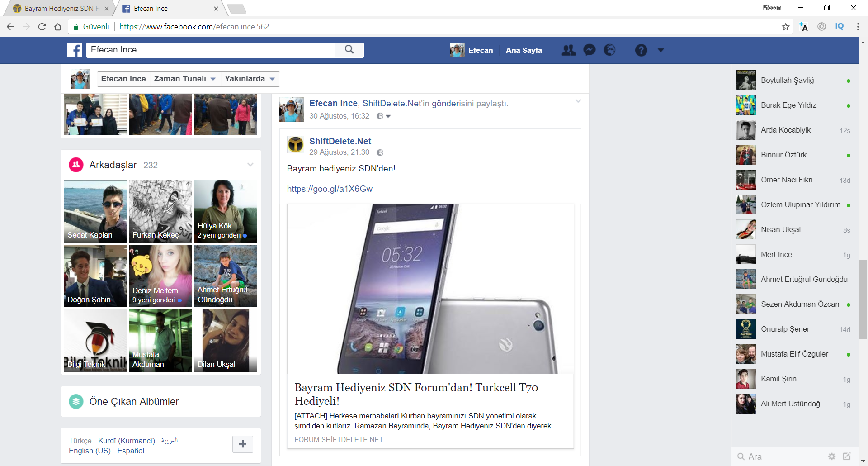
Task: Open account menu dropdown arrow
Action: [661, 50]
